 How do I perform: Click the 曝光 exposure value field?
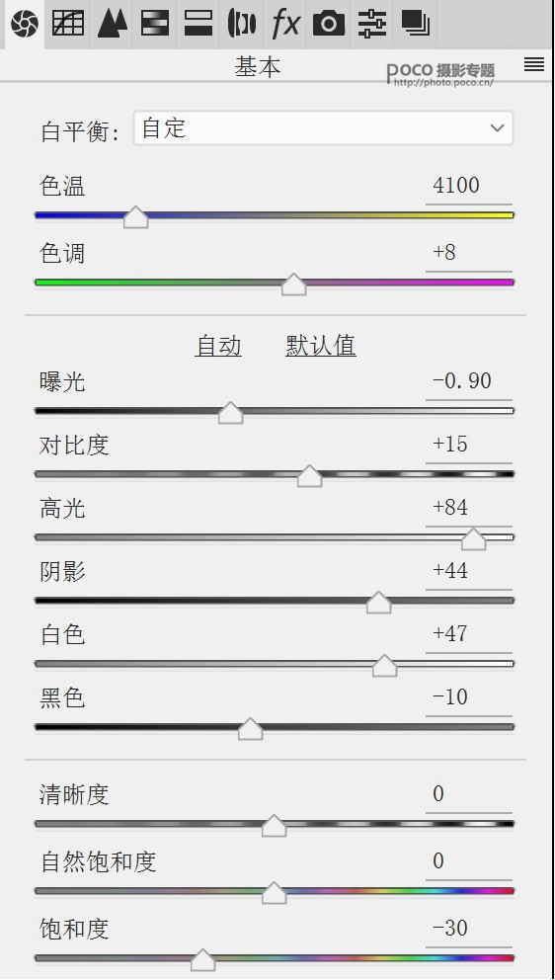click(469, 381)
